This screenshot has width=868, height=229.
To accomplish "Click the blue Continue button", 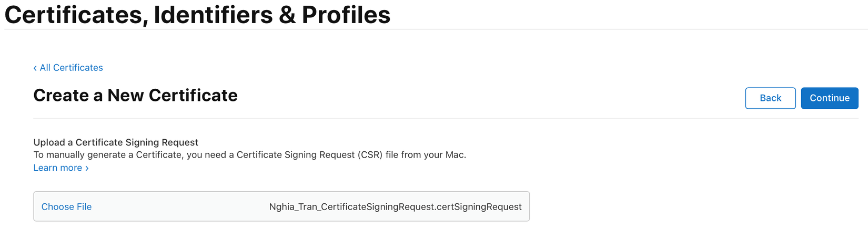I will pos(829,98).
